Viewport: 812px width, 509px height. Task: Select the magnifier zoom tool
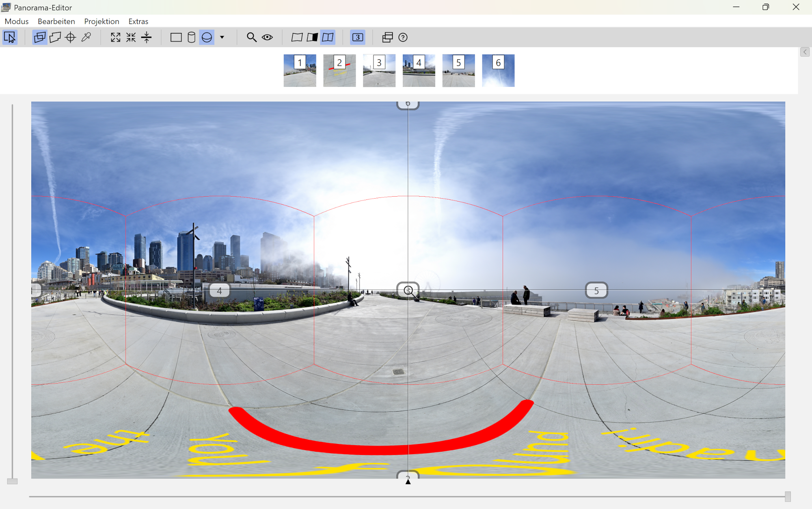pyautogui.click(x=252, y=37)
